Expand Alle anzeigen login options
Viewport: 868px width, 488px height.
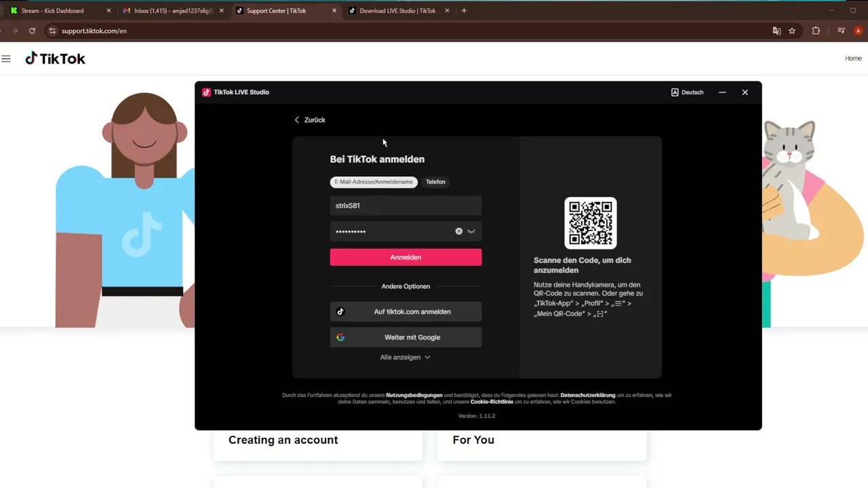point(405,357)
